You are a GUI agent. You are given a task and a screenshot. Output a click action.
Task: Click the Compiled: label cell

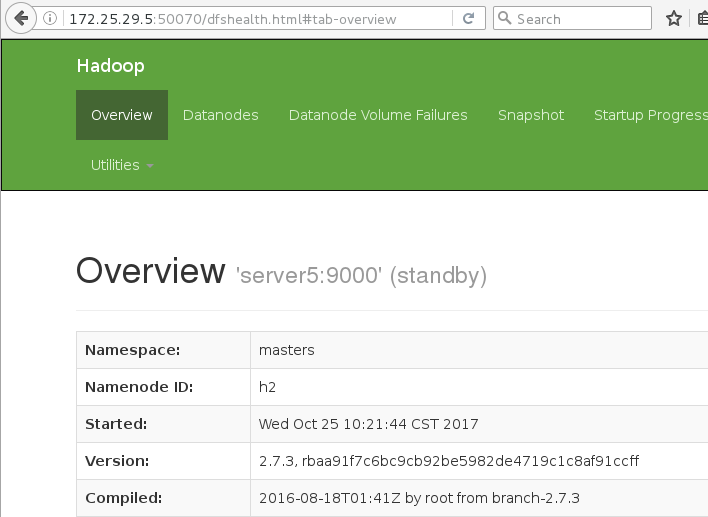click(x=163, y=498)
